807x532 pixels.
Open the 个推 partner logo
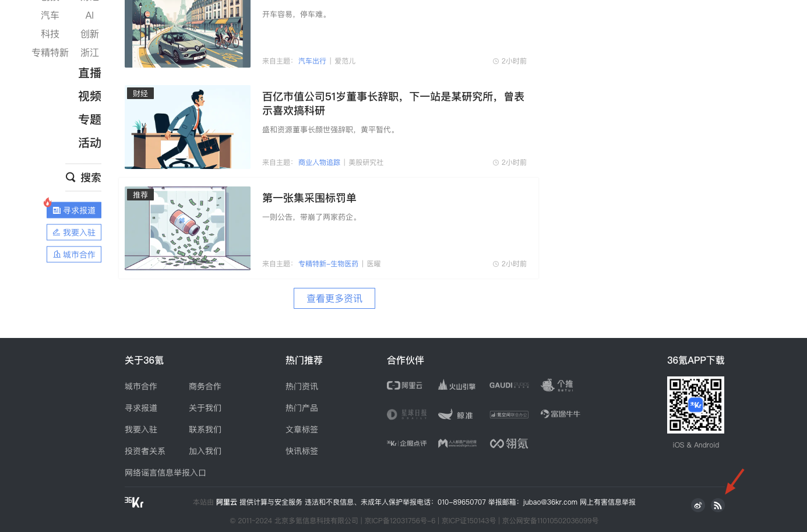(557, 385)
